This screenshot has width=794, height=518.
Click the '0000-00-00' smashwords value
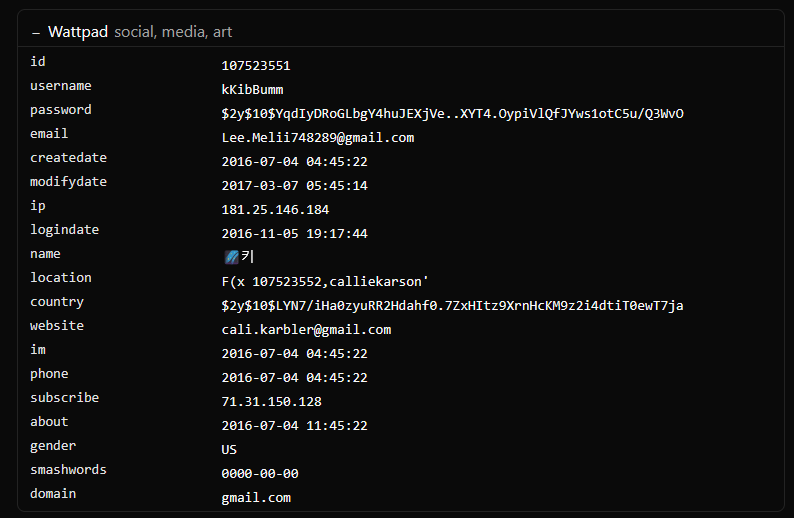(260, 474)
